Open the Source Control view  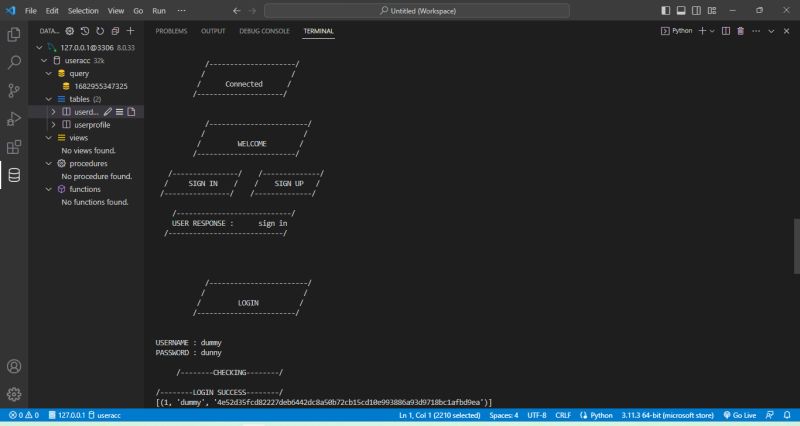[14, 91]
